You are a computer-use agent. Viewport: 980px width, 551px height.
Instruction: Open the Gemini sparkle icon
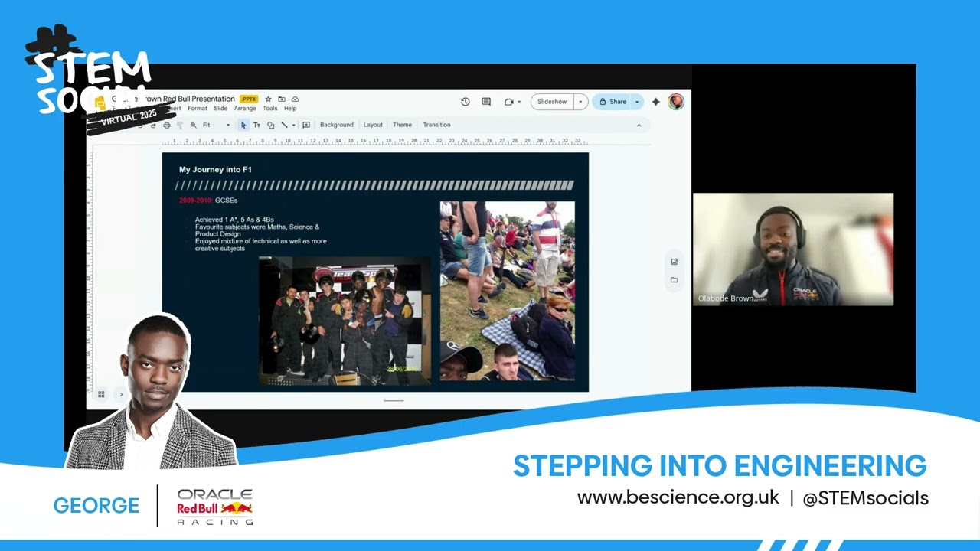(x=655, y=102)
